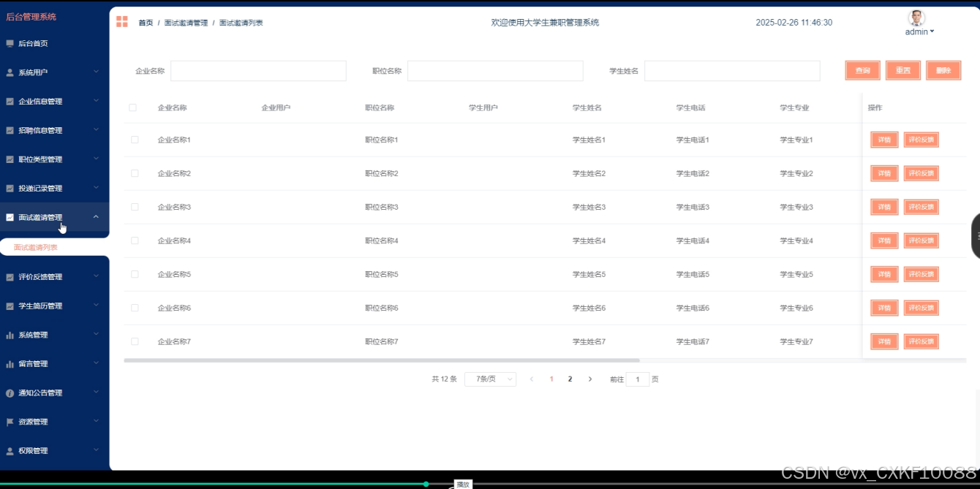Click the 职位名称6 cell

tap(382, 308)
